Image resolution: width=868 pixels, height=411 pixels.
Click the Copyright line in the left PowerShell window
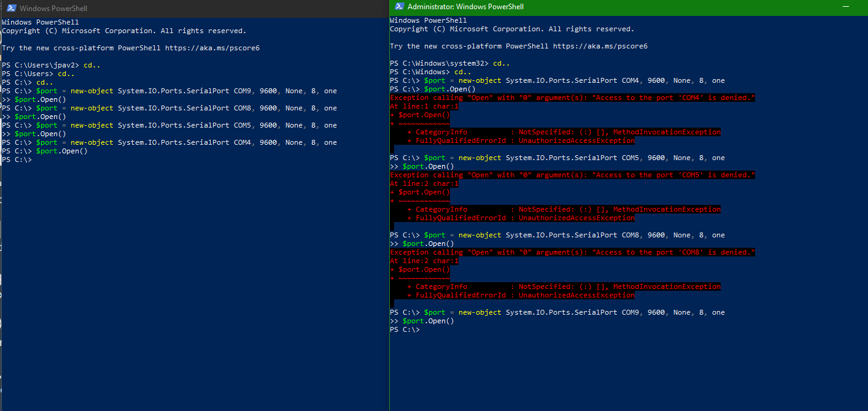tap(124, 31)
